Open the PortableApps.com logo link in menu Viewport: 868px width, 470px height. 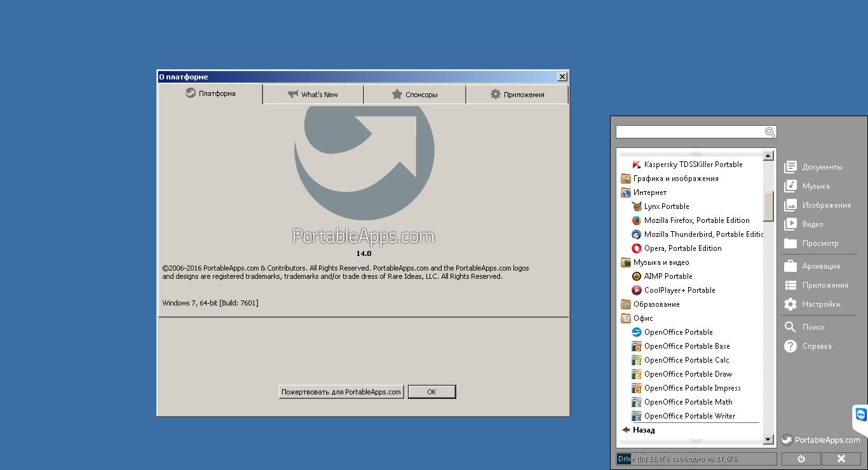click(x=820, y=440)
